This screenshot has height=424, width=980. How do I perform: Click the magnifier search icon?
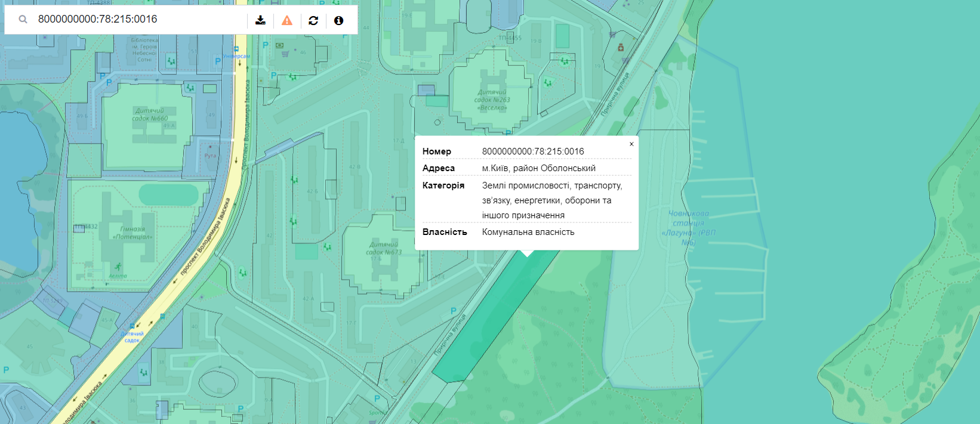point(23,20)
